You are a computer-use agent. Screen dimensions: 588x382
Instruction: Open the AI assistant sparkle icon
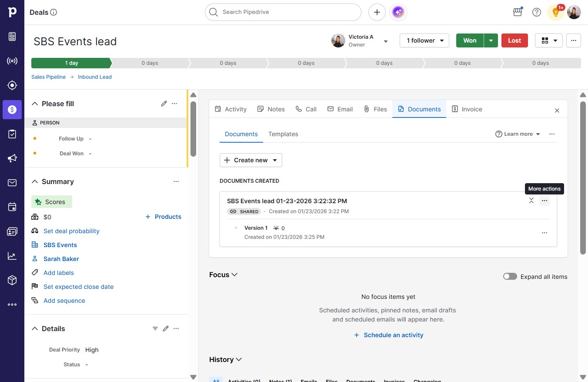(x=398, y=12)
